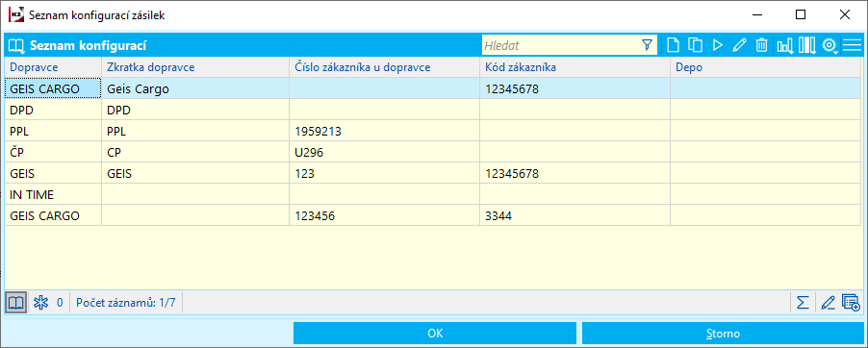The image size is (868, 348).
Task: Click the book icon beside Seznam konfigurací title
Action: (x=16, y=46)
